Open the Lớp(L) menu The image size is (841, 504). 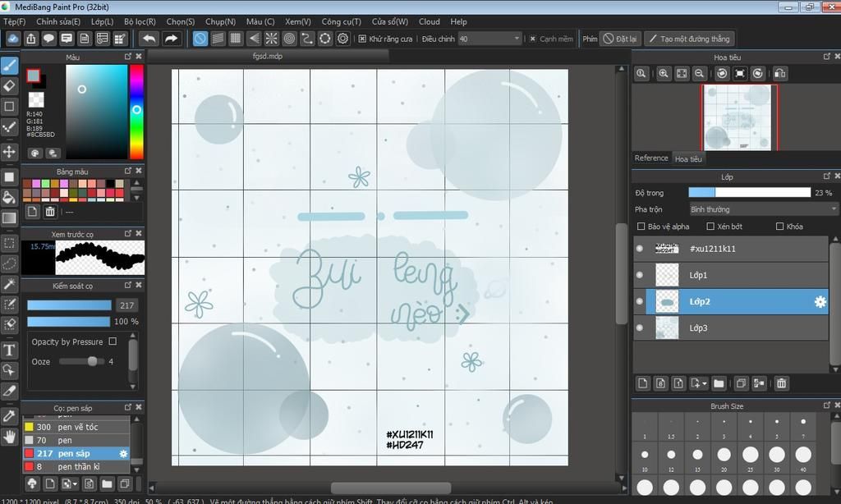[102, 21]
